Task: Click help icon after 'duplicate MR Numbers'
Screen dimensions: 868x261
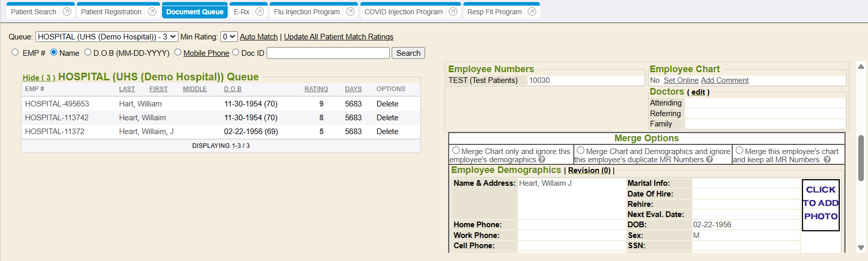Action: (x=710, y=160)
